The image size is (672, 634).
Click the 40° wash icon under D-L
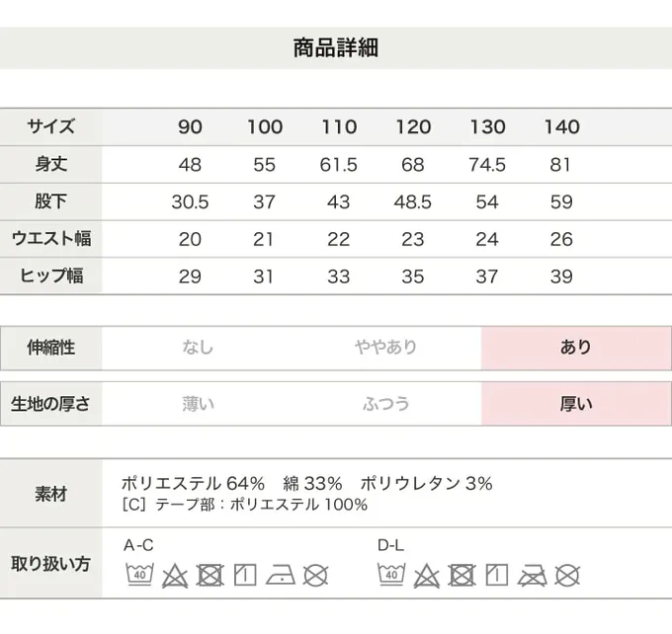(391, 574)
